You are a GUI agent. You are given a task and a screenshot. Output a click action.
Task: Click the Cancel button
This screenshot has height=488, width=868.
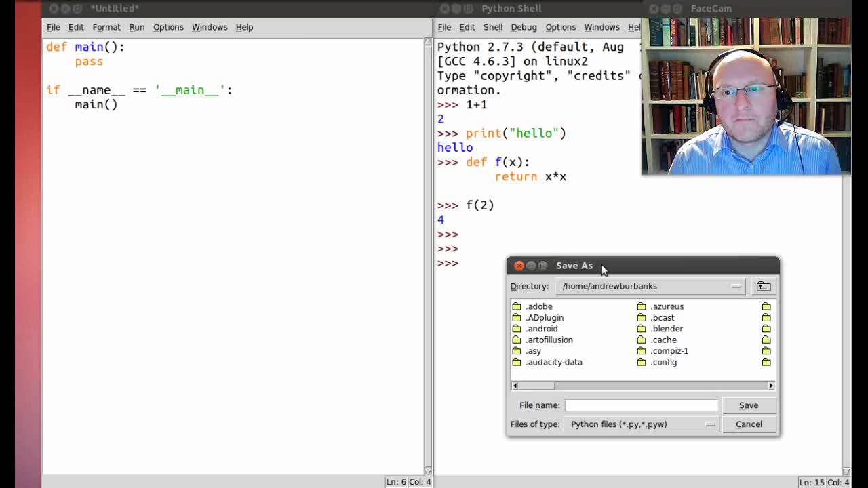[749, 424]
